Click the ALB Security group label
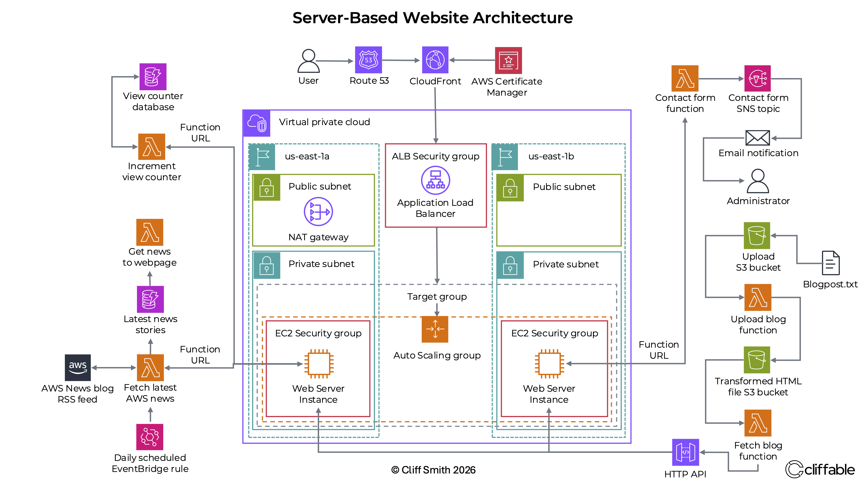 point(435,156)
